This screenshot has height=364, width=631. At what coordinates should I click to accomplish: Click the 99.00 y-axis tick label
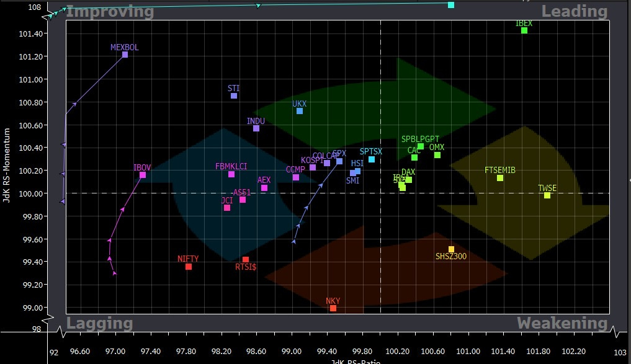pyautogui.click(x=33, y=308)
